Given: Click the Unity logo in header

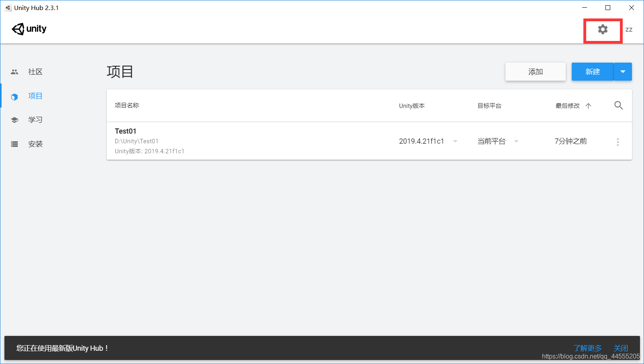Looking at the screenshot, I should coord(29,29).
